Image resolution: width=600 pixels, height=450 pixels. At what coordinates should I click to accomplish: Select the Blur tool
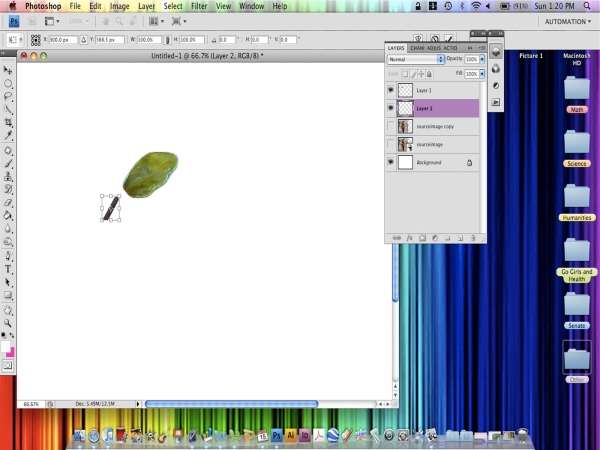(8, 228)
